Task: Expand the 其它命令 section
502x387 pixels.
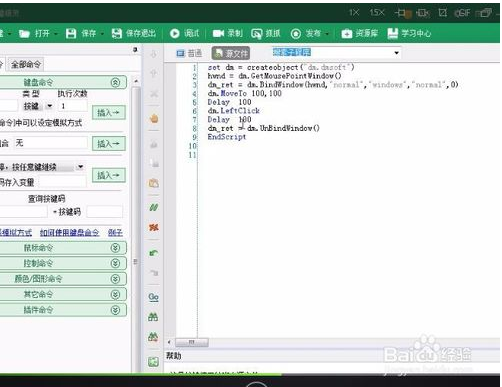Action: (x=115, y=294)
